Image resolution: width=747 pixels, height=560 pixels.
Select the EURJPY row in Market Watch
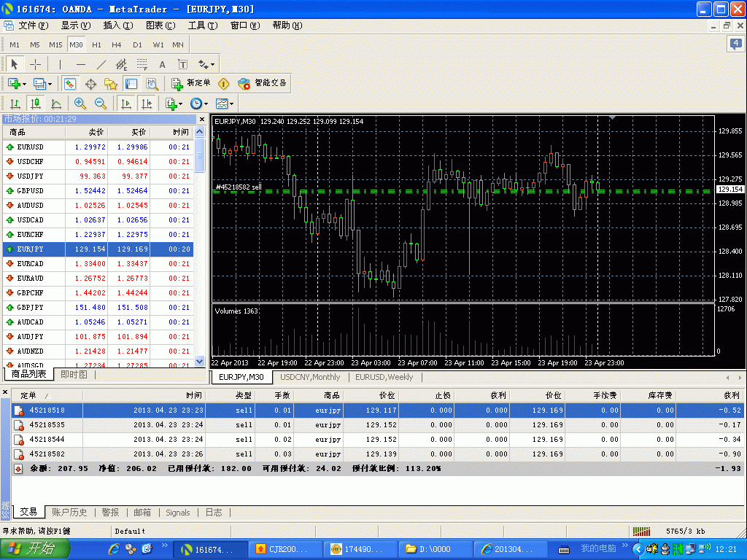98,249
